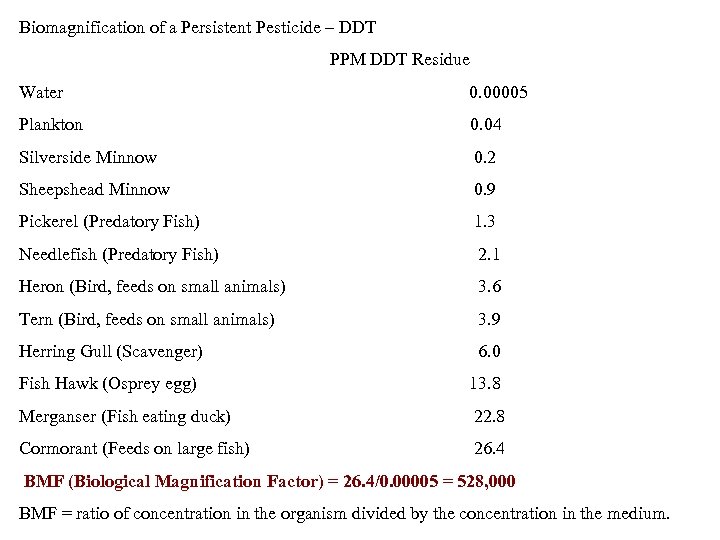Image resolution: width=720 pixels, height=540 pixels.
Task: Click the 26.4 residue value for Cormorant
Action: click(490, 448)
